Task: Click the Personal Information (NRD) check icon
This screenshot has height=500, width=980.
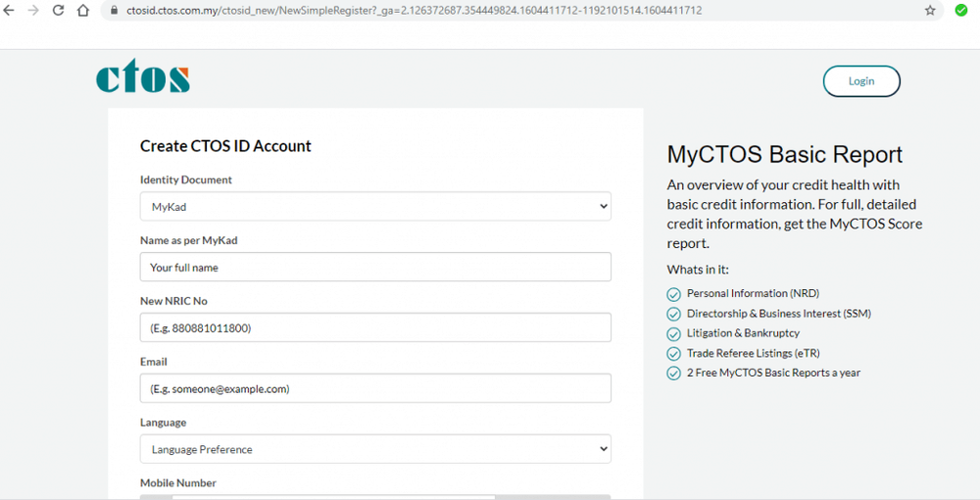Action: point(673,294)
